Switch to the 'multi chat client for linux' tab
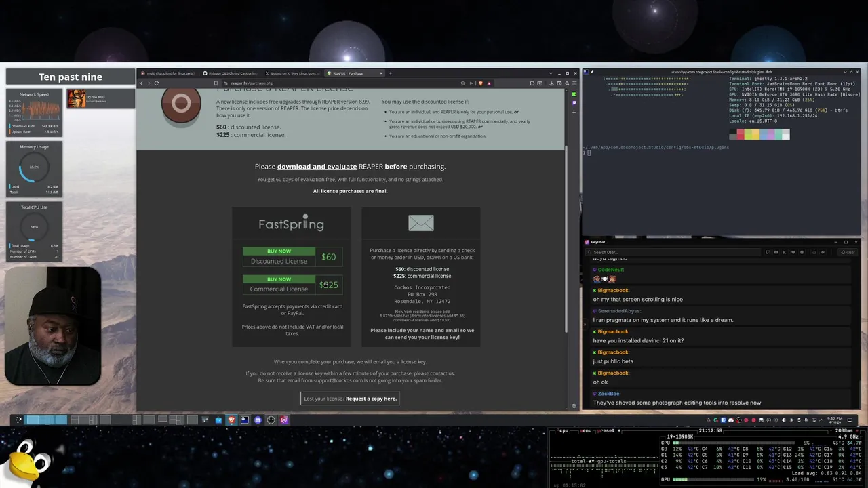This screenshot has height=488, width=868. pyautogui.click(x=170, y=73)
